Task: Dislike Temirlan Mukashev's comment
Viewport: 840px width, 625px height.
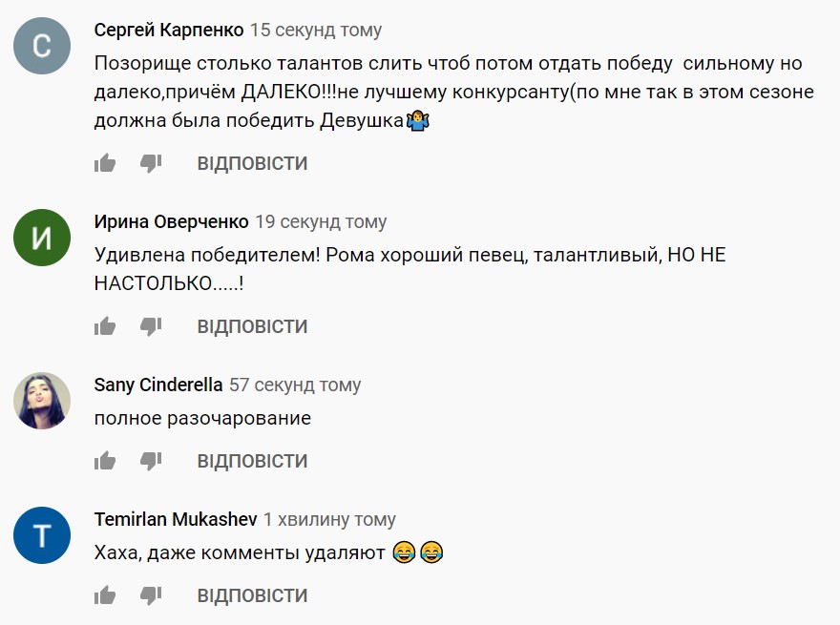Action: tap(151, 595)
